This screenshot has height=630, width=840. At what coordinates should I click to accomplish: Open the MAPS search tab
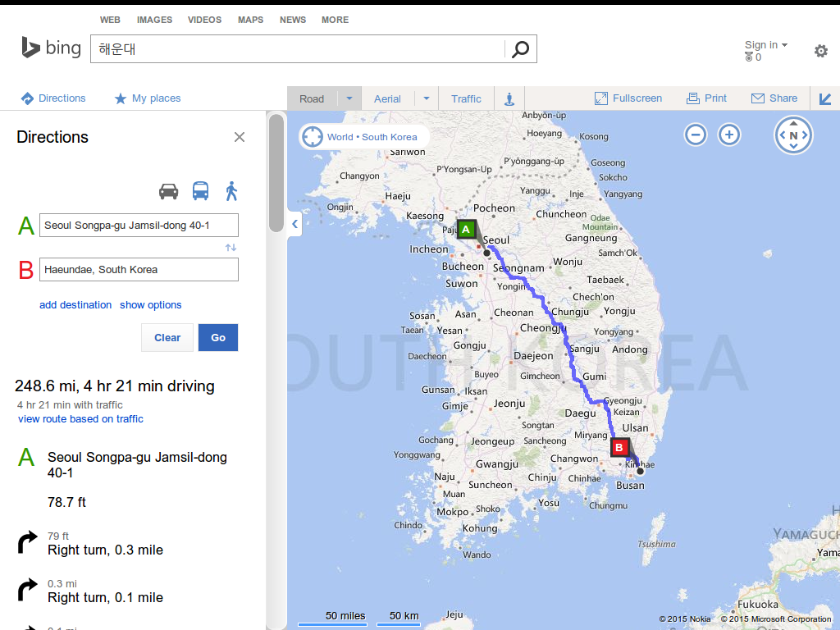pyautogui.click(x=251, y=20)
